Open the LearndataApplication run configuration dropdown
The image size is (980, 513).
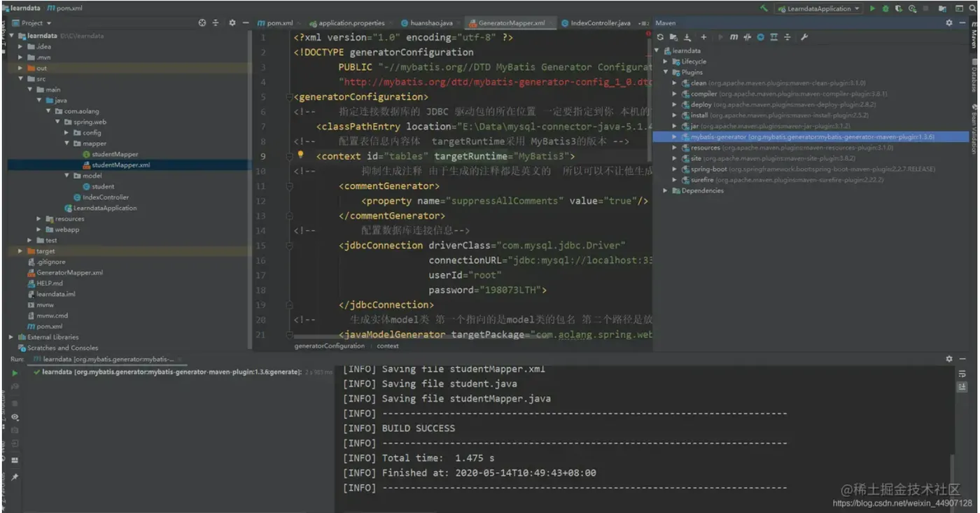pyautogui.click(x=818, y=8)
